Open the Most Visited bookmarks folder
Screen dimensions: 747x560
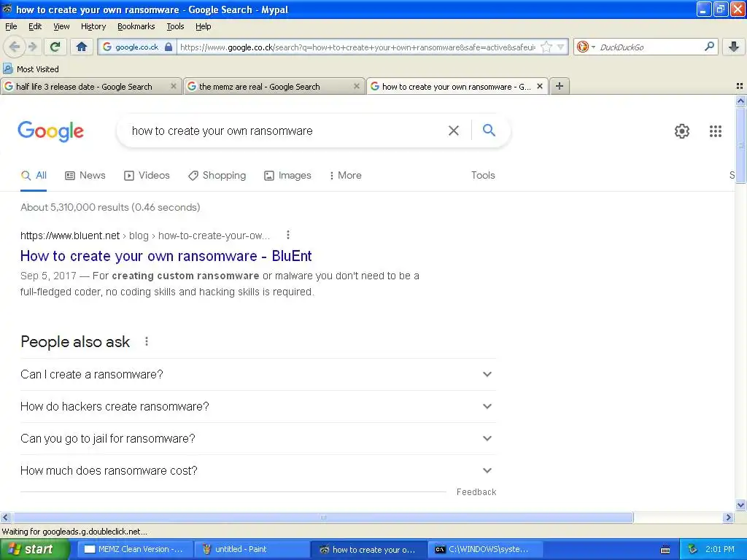point(31,69)
